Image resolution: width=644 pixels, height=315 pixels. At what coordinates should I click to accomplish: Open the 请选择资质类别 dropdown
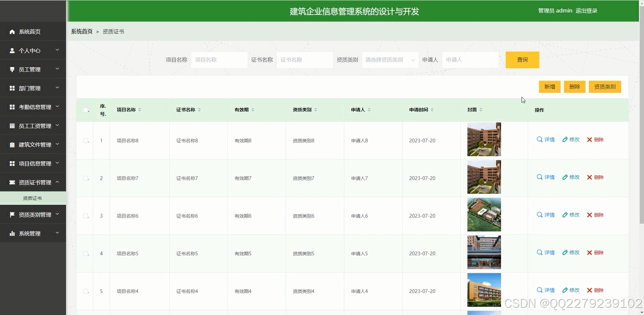click(x=390, y=59)
